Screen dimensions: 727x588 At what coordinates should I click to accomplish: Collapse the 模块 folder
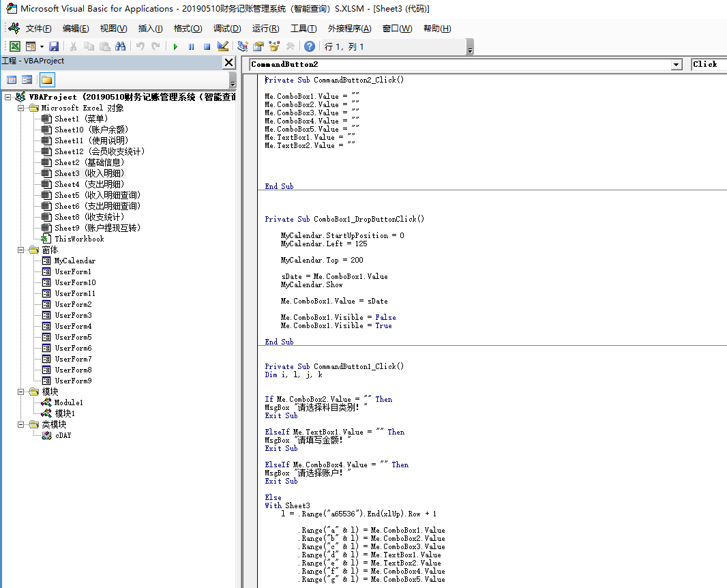pos(21,392)
